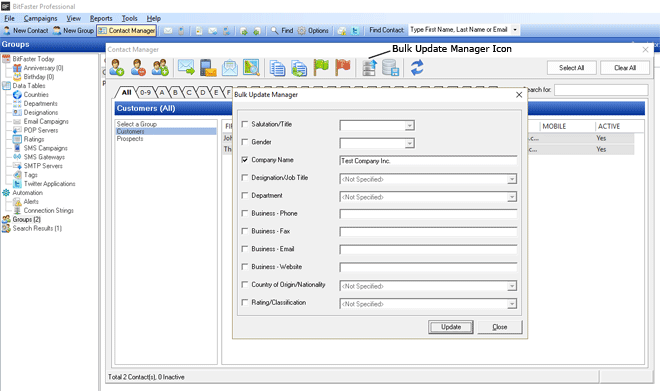Tick the Business - Email checkbox
The width and height of the screenshot is (660, 391).
(x=245, y=249)
